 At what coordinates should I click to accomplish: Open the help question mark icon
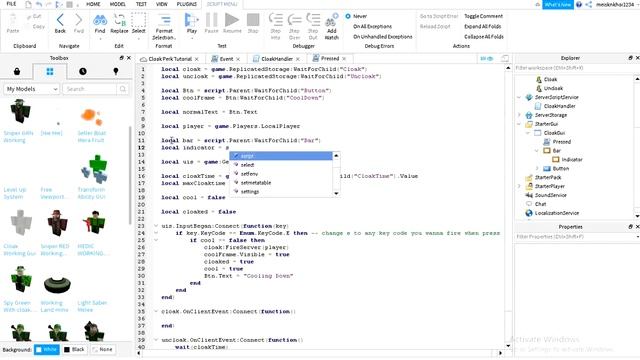coord(579,4)
